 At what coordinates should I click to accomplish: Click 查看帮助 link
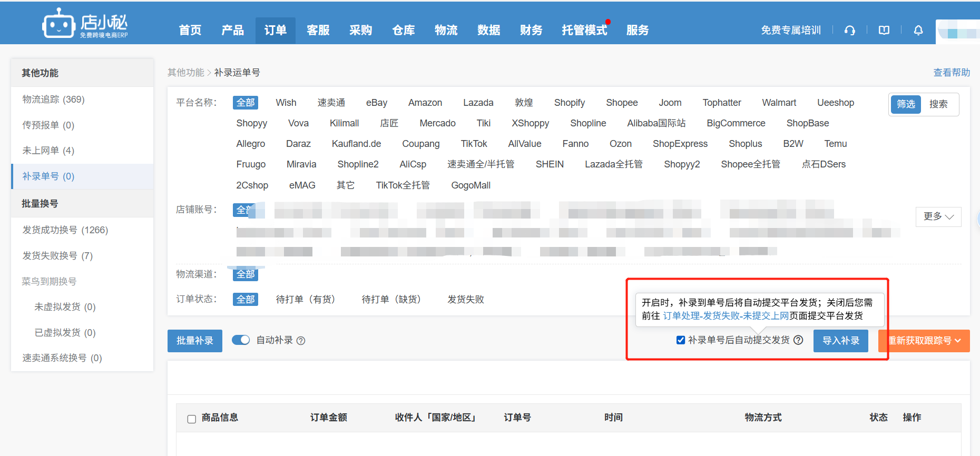952,73
